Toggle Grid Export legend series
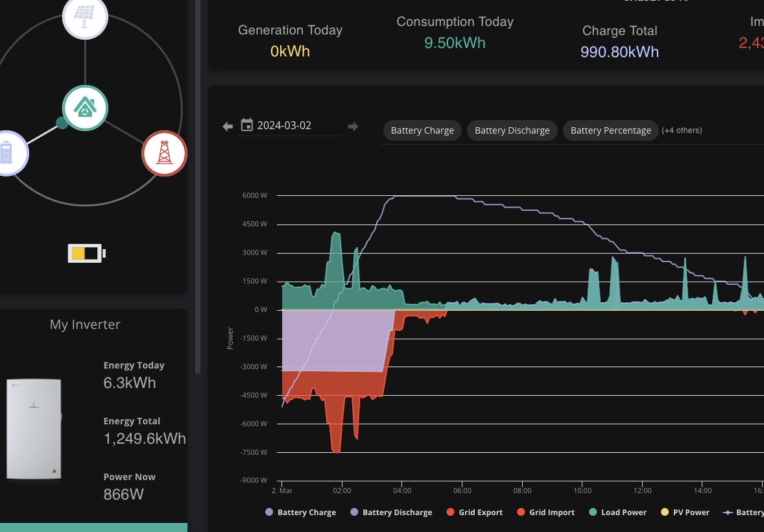The height and width of the screenshot is (532, 764). (475, 512)
